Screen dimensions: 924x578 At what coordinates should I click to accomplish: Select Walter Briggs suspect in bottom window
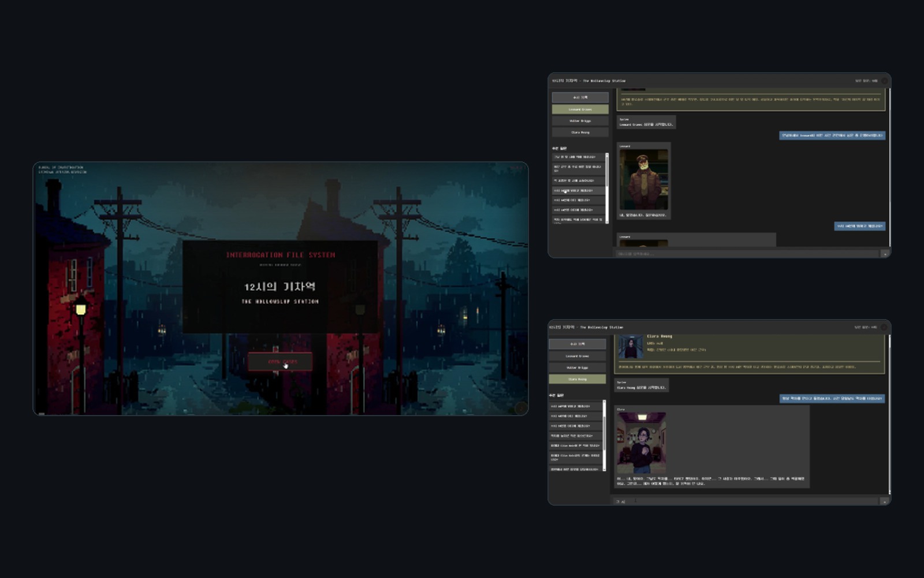point(577,368)
